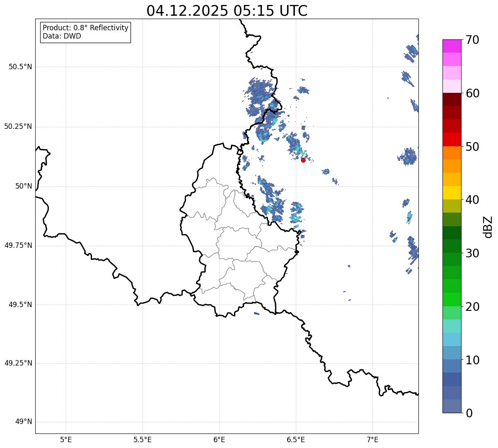Click the title '04.12.2025 05:15 UTC'
Image resolution: width=498 pixels, height=448 pixels.
(227, 11)
